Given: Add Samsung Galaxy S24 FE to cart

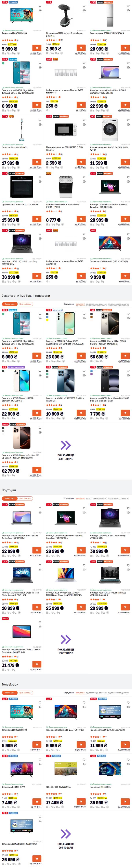Looking at the screenshot, I should point(81,356).
